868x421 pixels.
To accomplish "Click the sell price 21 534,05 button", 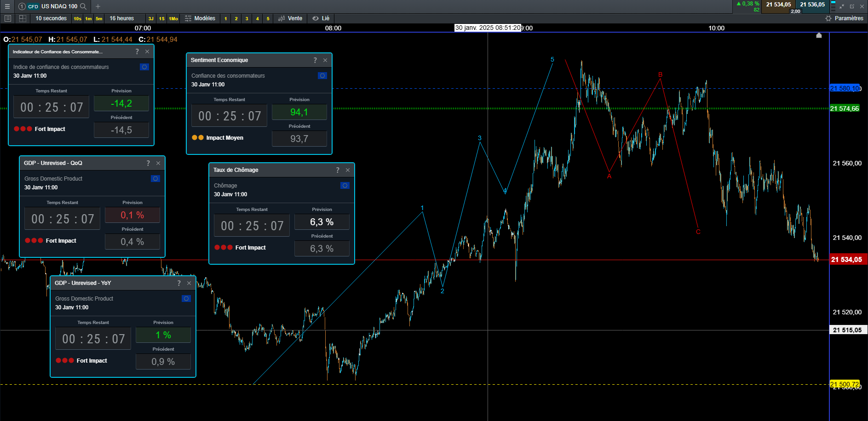I will click(x=778, y=5).
